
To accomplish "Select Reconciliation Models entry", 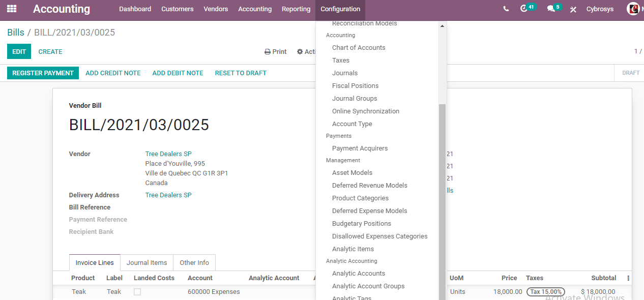I will (x=365, y=24).
